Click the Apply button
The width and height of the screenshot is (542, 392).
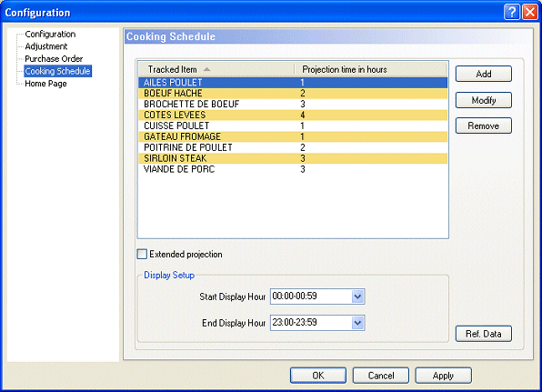coord(443,376)
